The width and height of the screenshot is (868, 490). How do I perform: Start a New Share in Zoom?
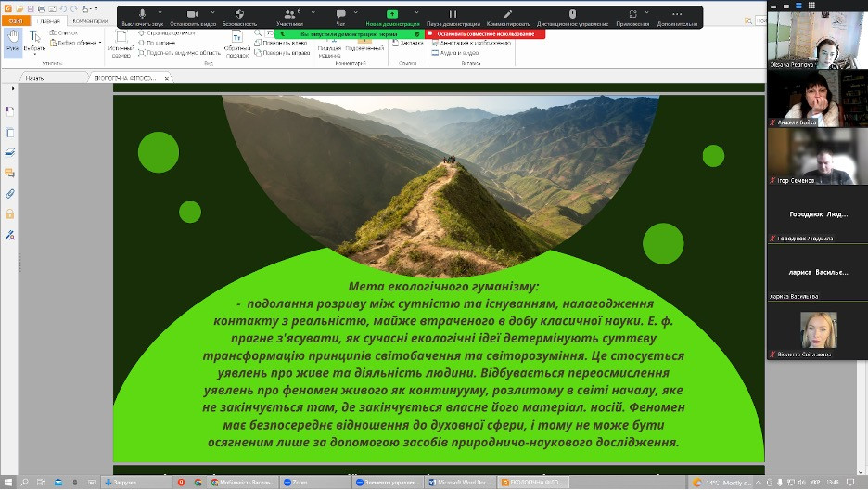point(391,15)
